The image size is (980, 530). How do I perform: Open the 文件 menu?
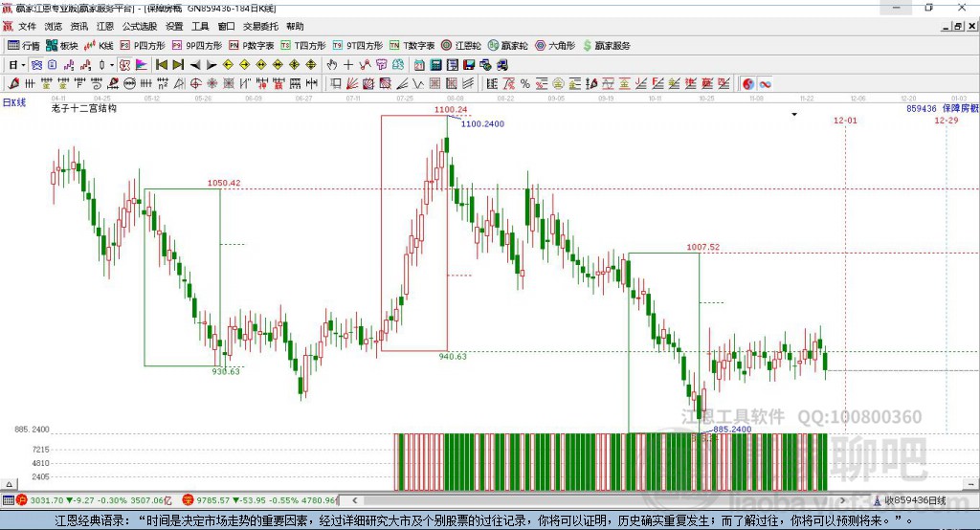[27, 26]
